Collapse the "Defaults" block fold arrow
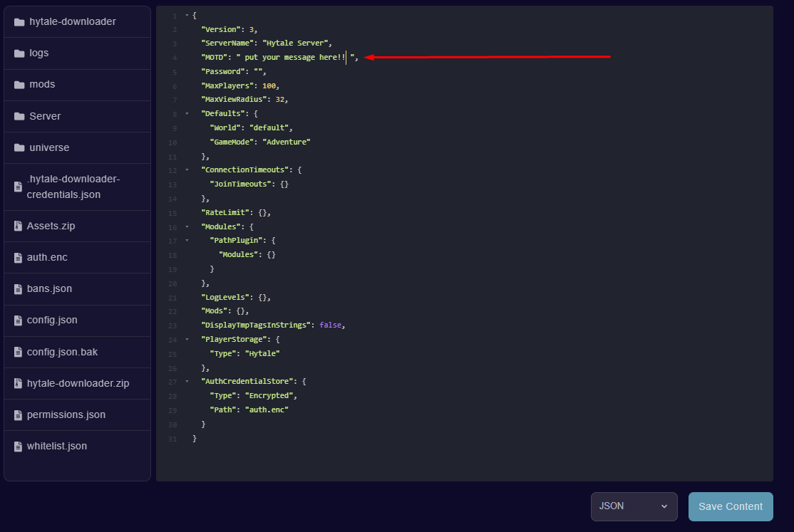Viewport: 794px width, 532px height. click(187, 114)
